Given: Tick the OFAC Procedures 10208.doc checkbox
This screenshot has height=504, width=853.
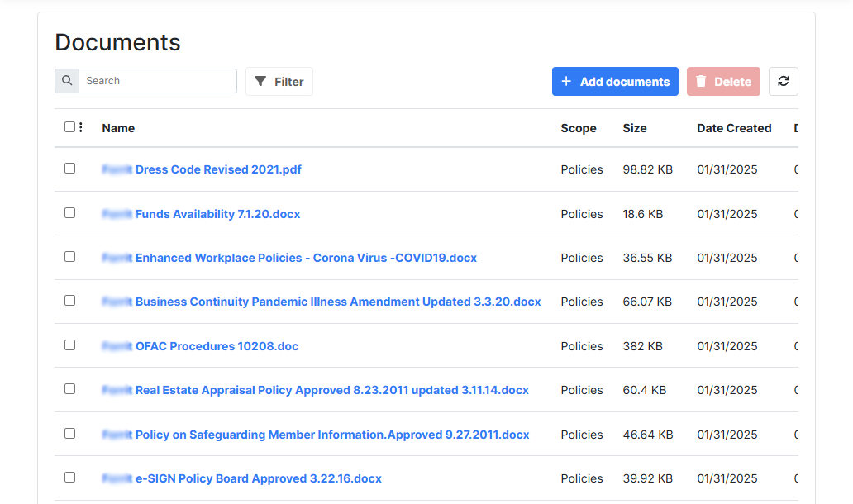Looking at the screenshot, I should [x=69, y=345].
